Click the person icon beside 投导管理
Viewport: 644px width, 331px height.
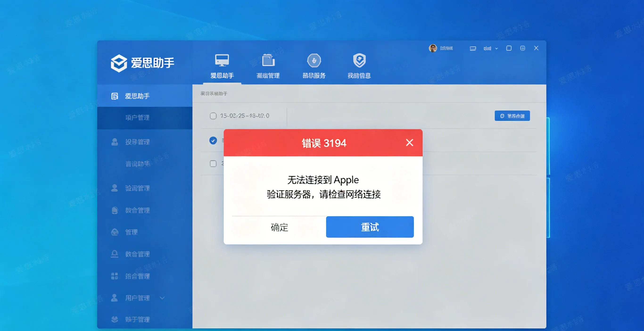click(115, 142)
